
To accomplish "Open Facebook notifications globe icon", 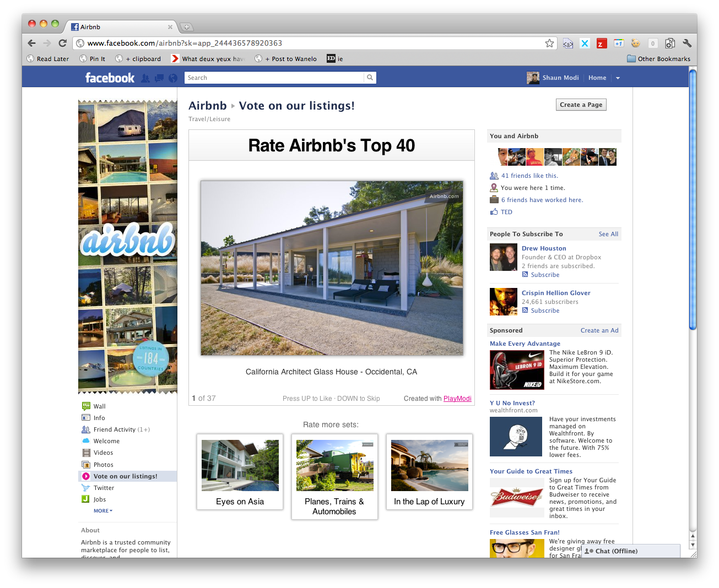I will tap(173, 78).
